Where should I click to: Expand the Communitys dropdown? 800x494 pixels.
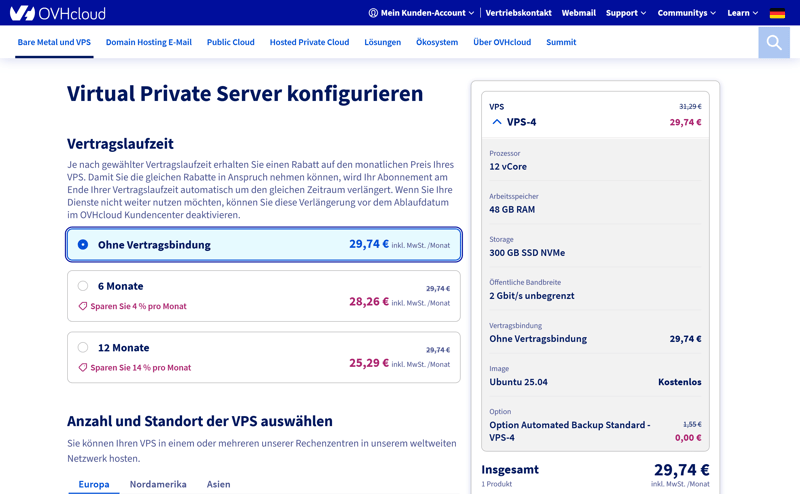[686, 13]
